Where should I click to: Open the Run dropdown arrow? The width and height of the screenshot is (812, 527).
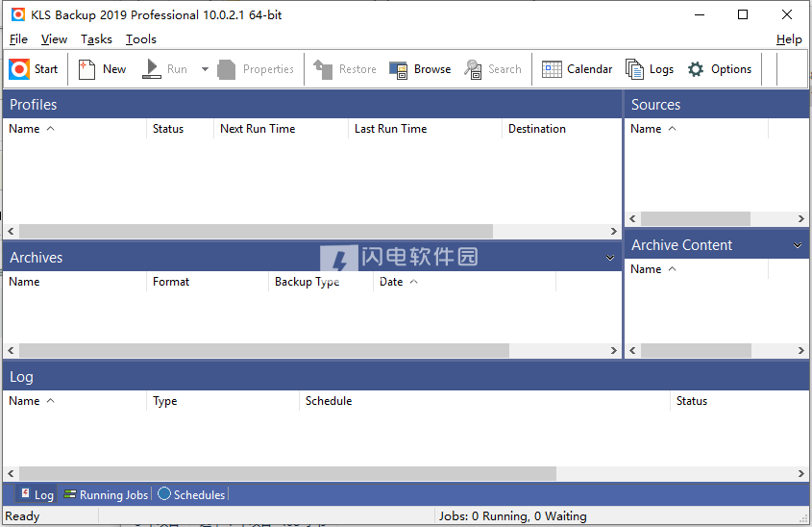click(x=205, y=69)
